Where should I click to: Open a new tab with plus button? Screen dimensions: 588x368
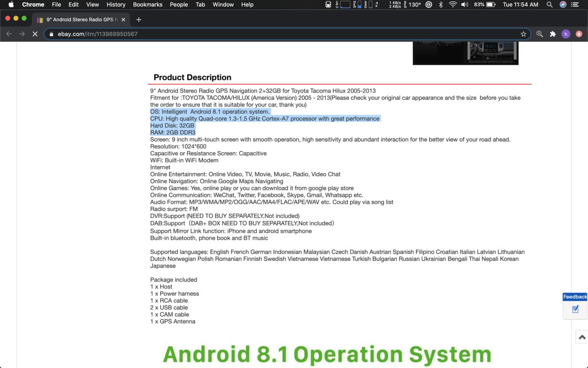click(x=139, y=20)
